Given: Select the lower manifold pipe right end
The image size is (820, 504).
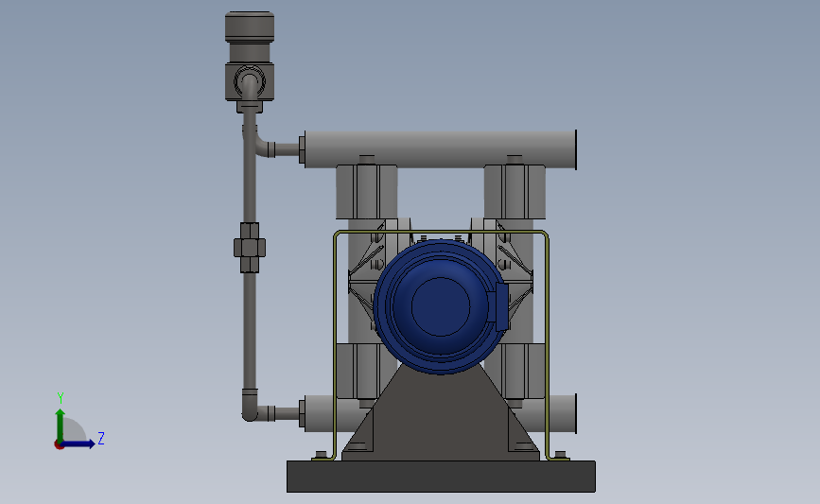Looking at the screenshot, I should point(562,413).
